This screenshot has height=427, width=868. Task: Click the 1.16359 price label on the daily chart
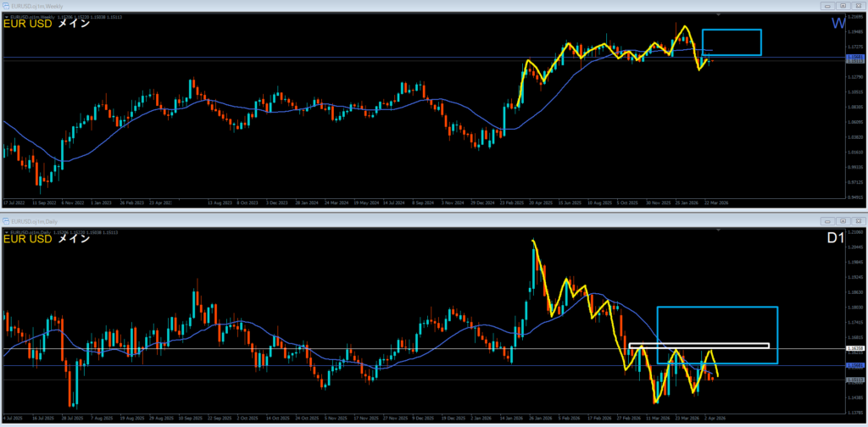click(855, 349)
